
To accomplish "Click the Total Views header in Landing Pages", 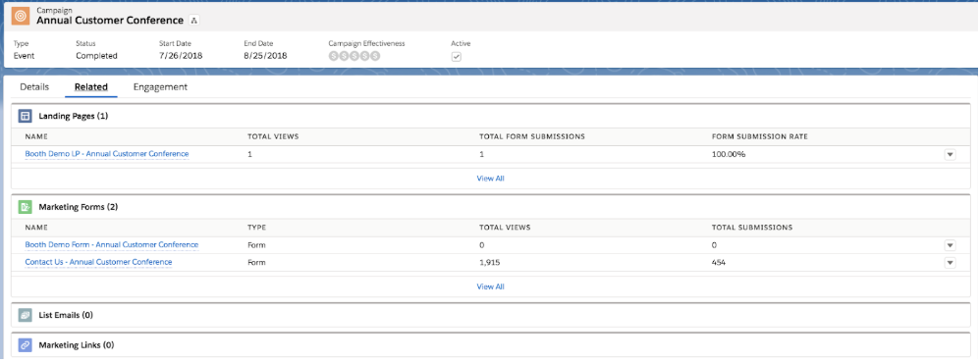I will point(273,136).
